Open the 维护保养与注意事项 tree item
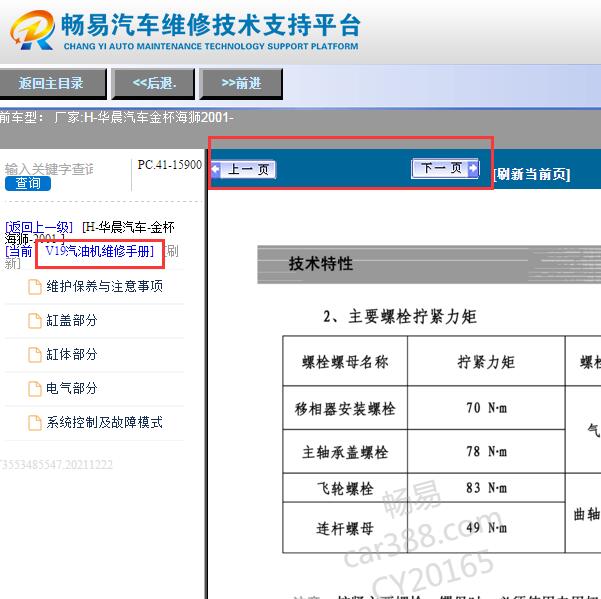The width and height of the screenshot is (601, 599). [104, 286]
